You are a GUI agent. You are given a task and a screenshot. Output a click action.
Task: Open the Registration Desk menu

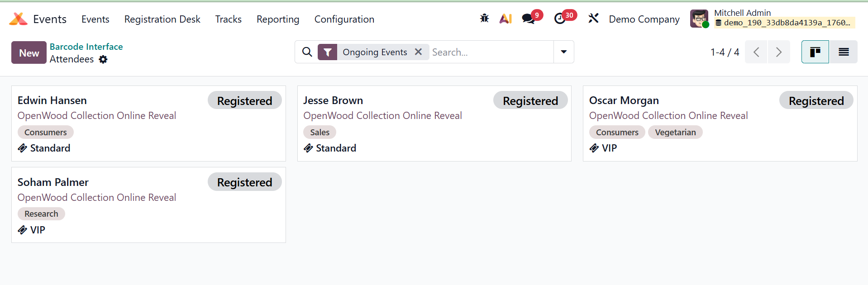162,19
